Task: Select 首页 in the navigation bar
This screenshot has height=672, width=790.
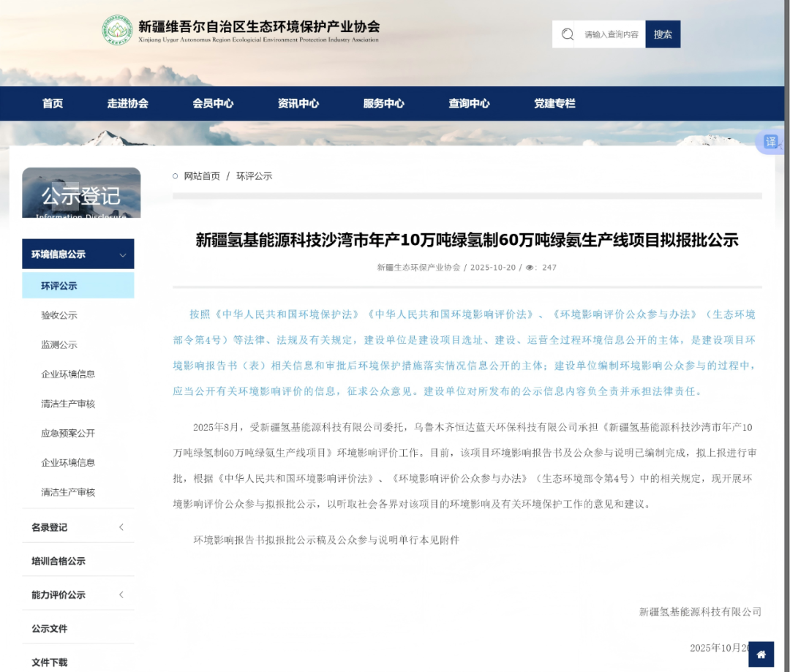Action: (x=53, y=103)
